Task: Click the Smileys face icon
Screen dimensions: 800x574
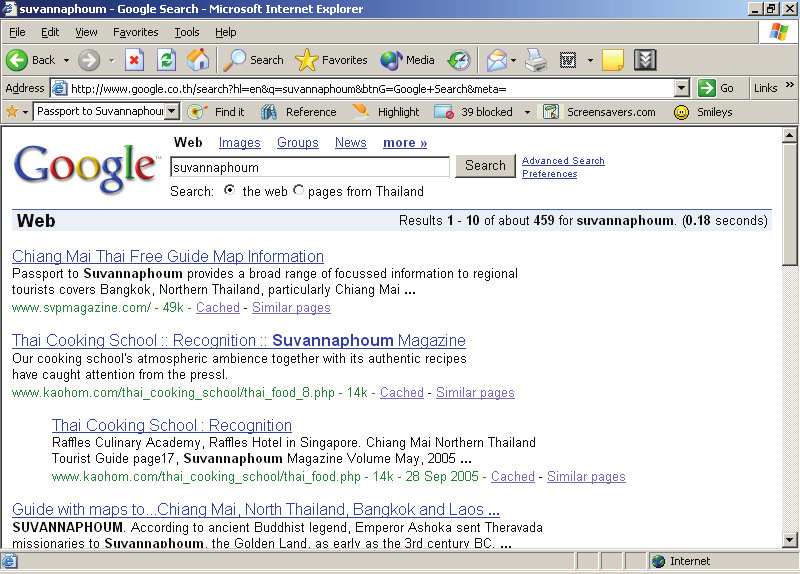Action: (x=681, y=112)
